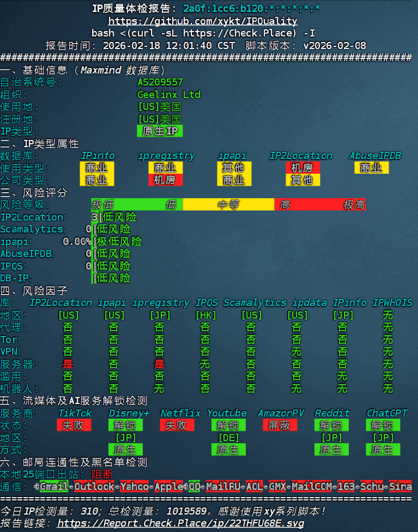Click the Sohu mail badge
Image resolution: width=418 pixels, height=532 pixels.
click(x=372, y=487)
